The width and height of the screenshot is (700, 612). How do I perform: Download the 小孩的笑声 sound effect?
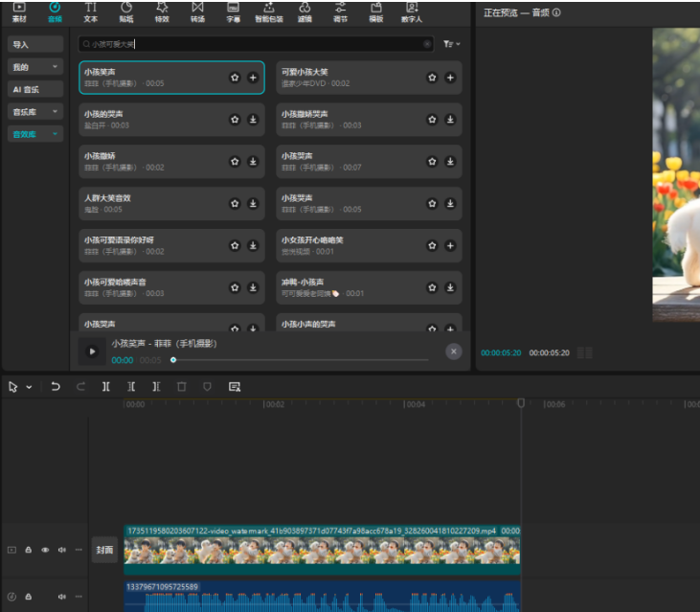coord(253,120)
